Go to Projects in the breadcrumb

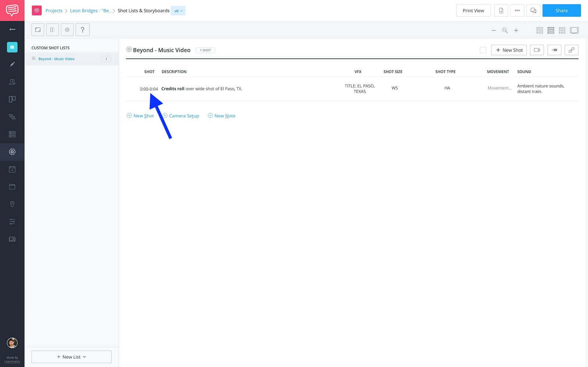[54, 11]
